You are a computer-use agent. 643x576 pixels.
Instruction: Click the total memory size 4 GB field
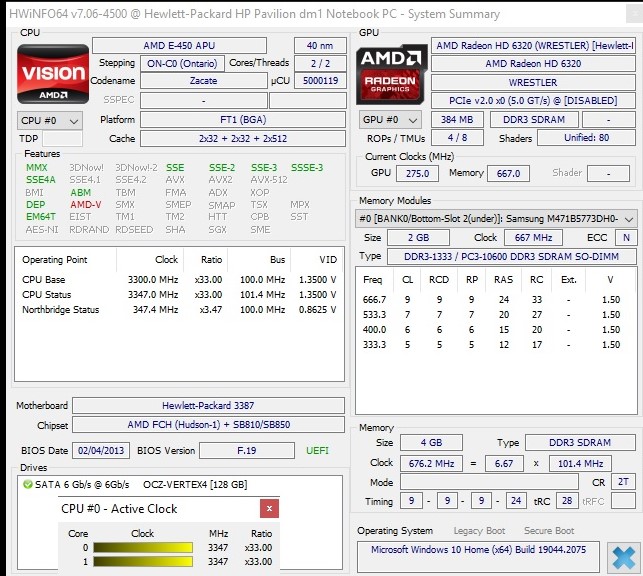[x=431, y=443]
